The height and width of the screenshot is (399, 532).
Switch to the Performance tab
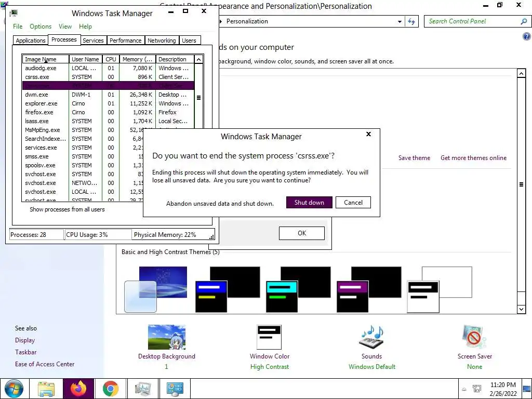coord(126,41)
